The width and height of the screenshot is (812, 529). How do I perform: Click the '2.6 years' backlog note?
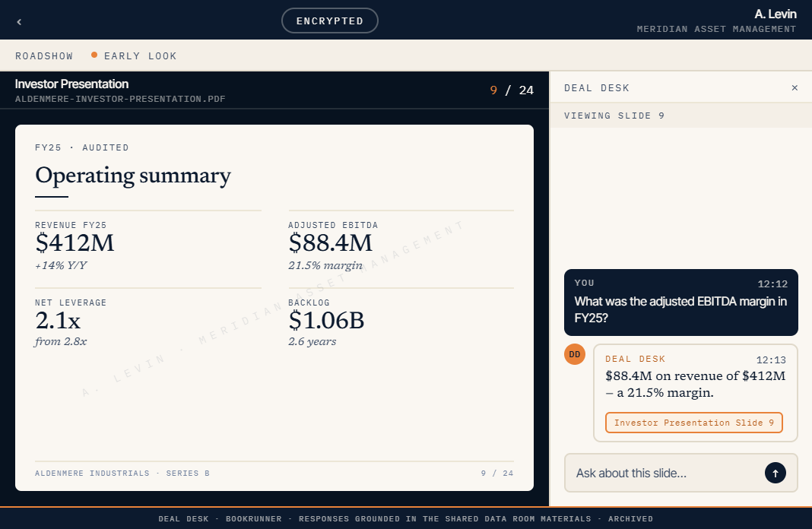(312, 341)
